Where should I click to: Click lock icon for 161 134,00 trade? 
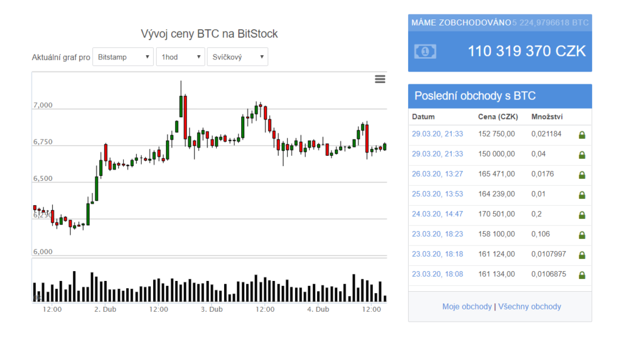pyautogui.click(x=582, y=274)
